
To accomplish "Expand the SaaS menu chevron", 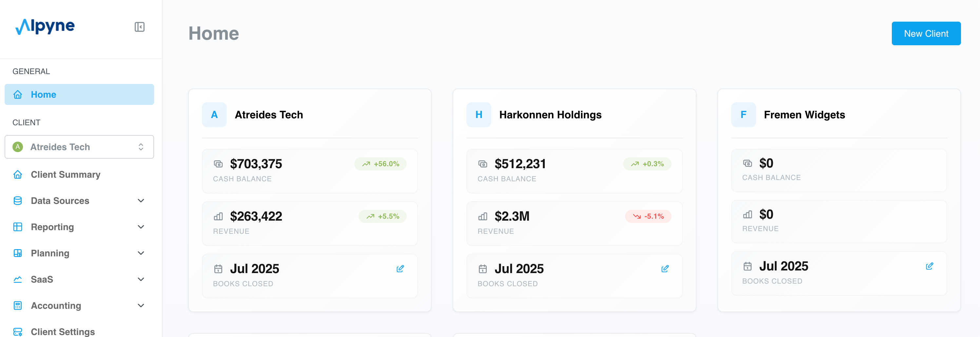I will coord(141,280).
